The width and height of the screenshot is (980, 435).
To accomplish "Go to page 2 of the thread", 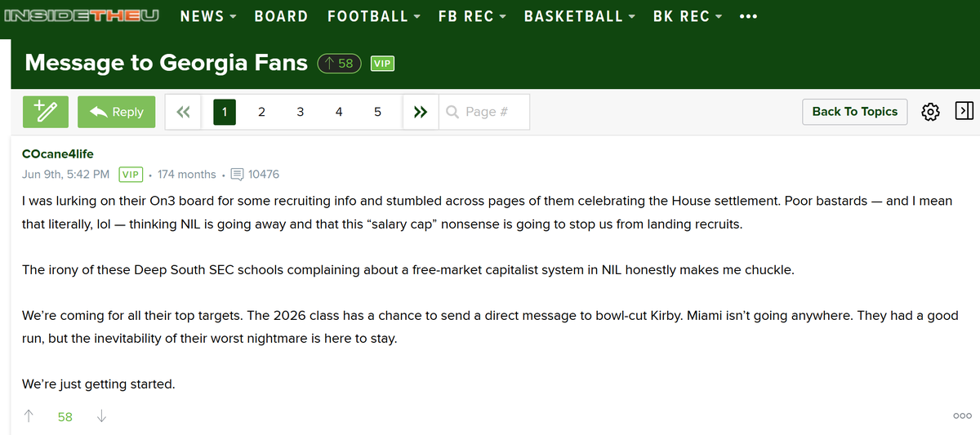I will pyautogui.click(x=261, y=112).
